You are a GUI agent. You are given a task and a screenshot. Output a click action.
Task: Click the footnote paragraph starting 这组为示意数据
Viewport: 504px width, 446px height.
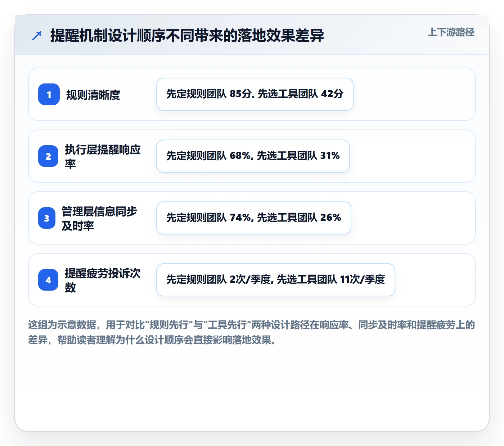click(x=252, y=332)
